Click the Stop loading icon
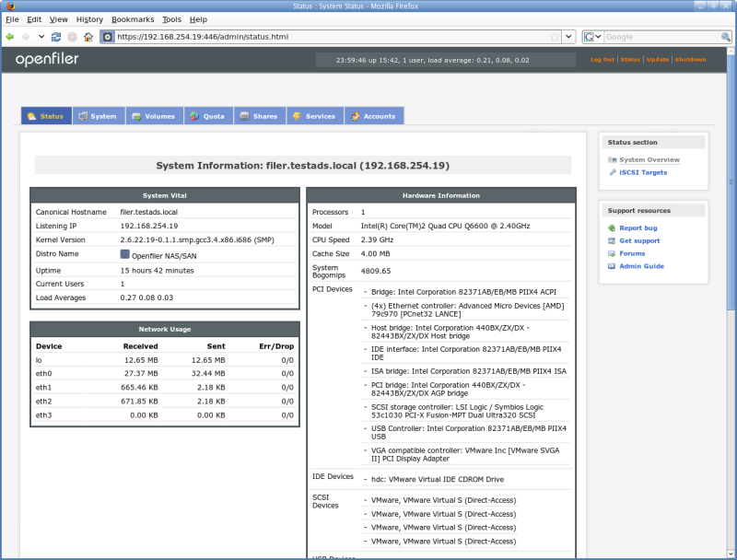 [74, 37]
